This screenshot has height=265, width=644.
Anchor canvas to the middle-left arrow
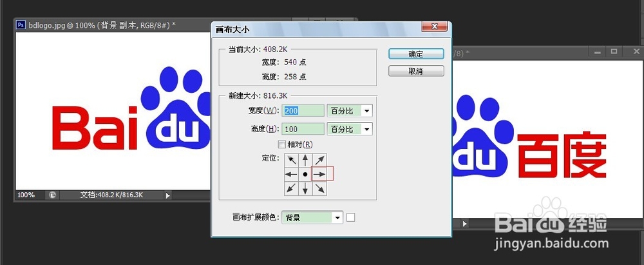point(292,175)
